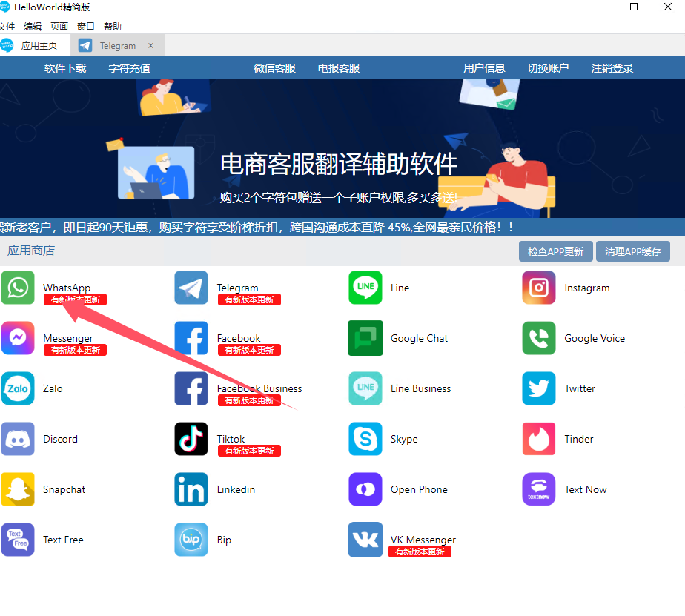Image resolution: width=685 pixels, height=616 pixels.
Task: View 用户信息 user info
Action: click(484, 68)
